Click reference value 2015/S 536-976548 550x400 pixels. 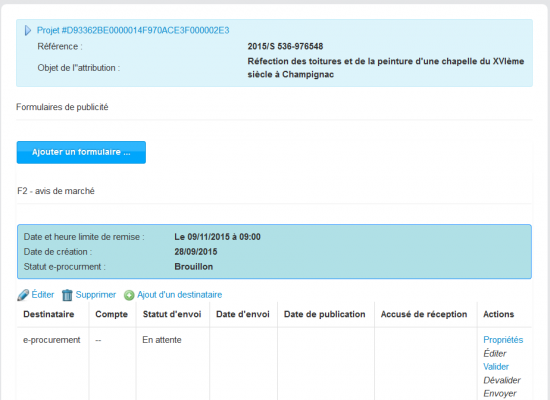pos(285,46)
